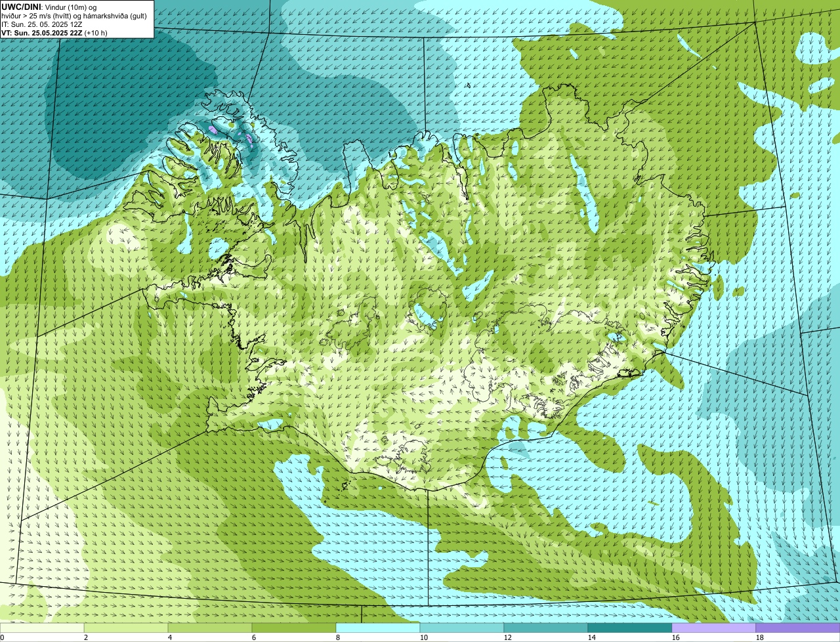
Task: Select the 'VT: Sun. 25.05.2025 22Z (+10 h)' line
Action: (x=54, y=32)
